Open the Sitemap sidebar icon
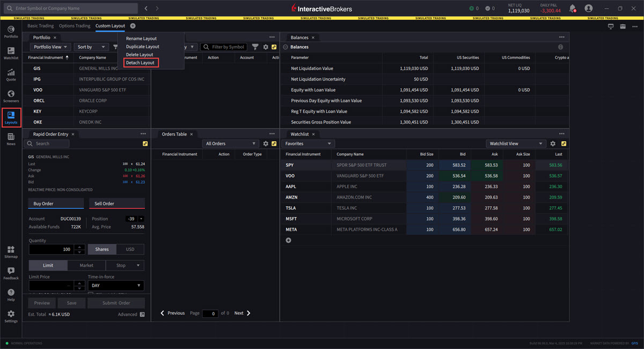644x349 pixels. (x=11, y=252)
